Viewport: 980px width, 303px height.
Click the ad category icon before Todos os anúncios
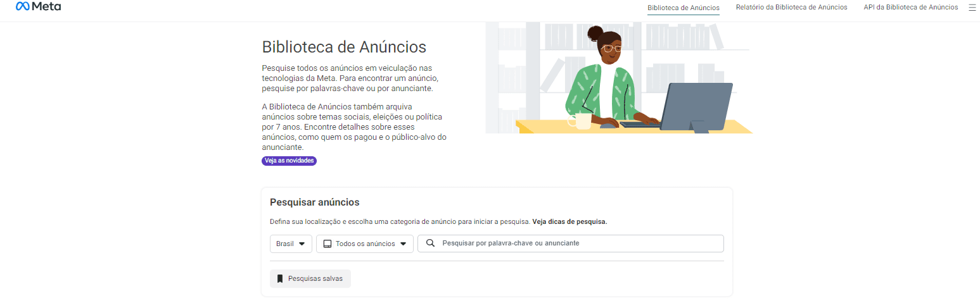pyautogui.click(x=328, y=244)
